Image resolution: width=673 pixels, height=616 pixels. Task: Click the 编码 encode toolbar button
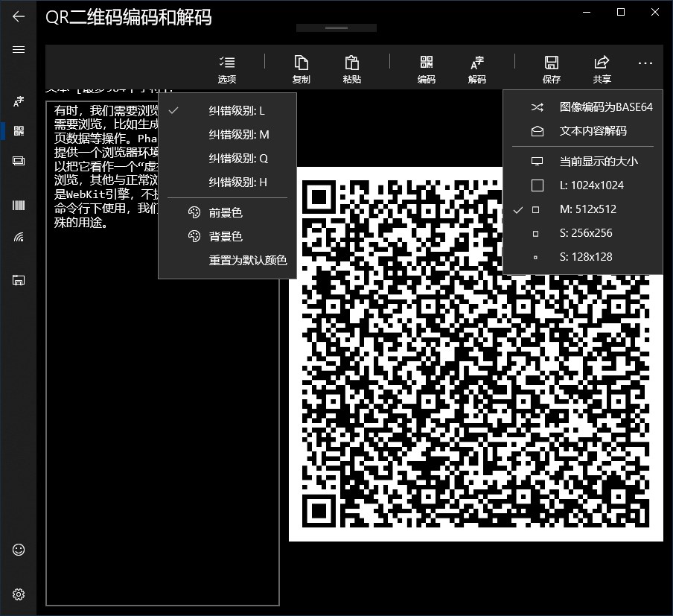[x=426, y=69]
